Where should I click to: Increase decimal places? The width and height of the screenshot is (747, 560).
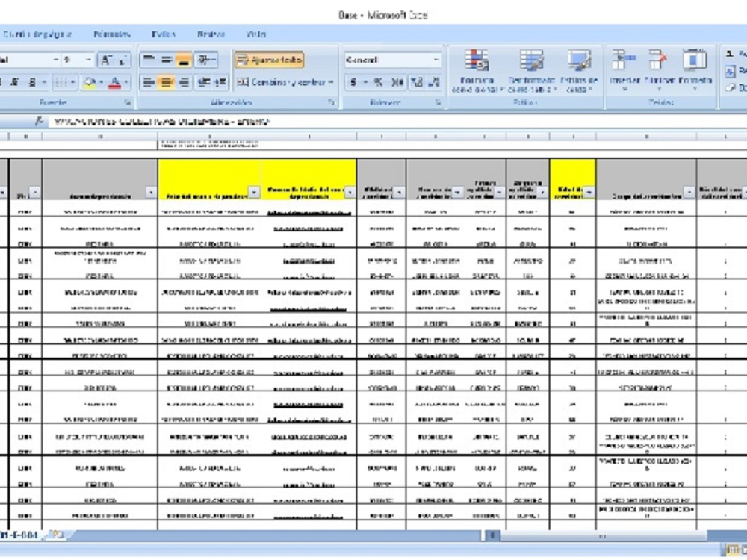click(417, 82)
